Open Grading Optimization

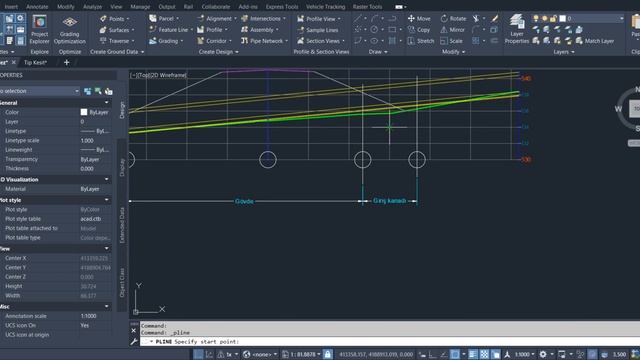click(69, 29)
